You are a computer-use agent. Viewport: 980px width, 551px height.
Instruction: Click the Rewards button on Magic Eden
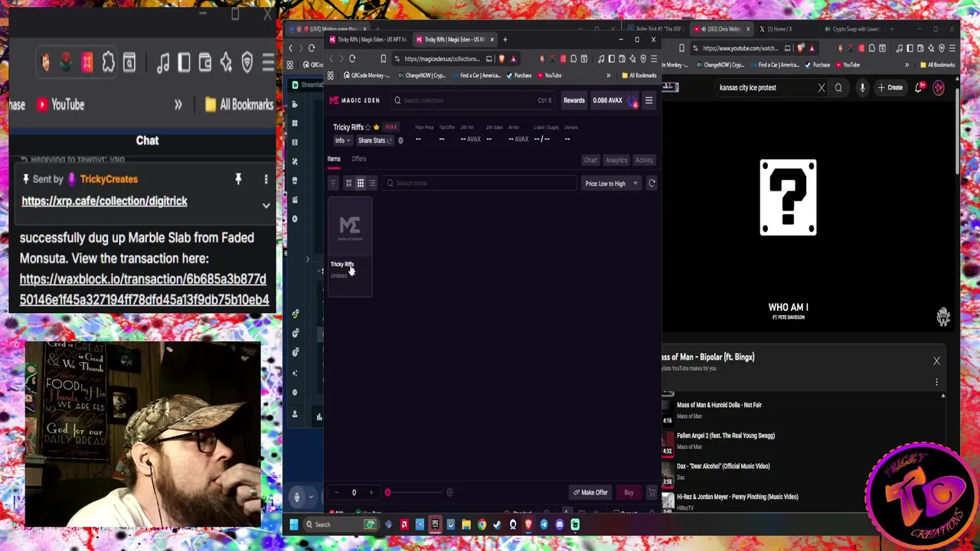coord(574,100)
